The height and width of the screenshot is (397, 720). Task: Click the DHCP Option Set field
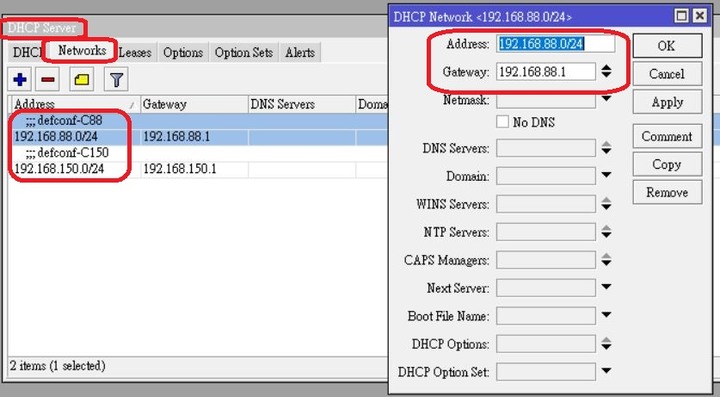pyautogui.click(x=546, y=372)
